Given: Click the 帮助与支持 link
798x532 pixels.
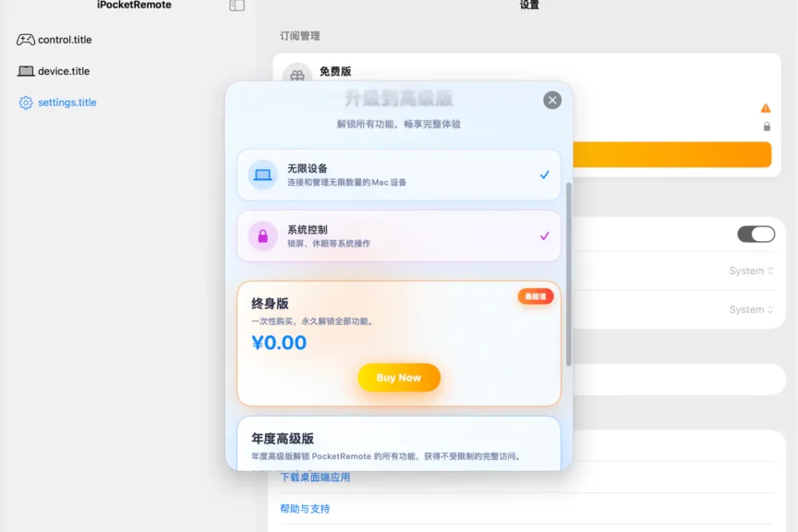Looking at the screenshot, I should 305,508.
